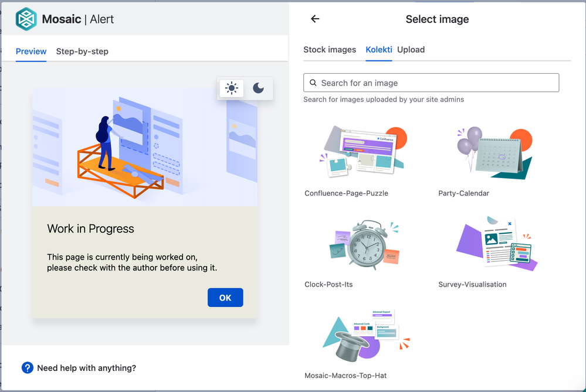The image size is (586, 392).
Task: Click the OK button in alert preview
Action: tap(225, 298)
